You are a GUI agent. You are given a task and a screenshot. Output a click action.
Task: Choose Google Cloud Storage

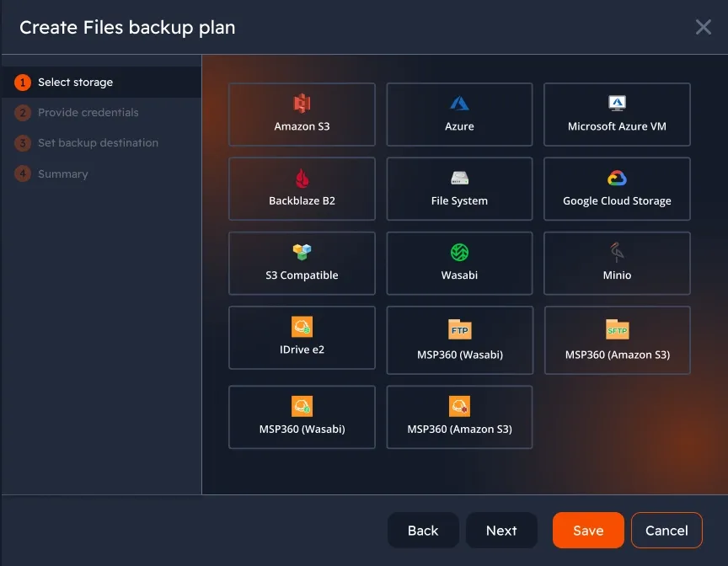click(x=616, y=189)
